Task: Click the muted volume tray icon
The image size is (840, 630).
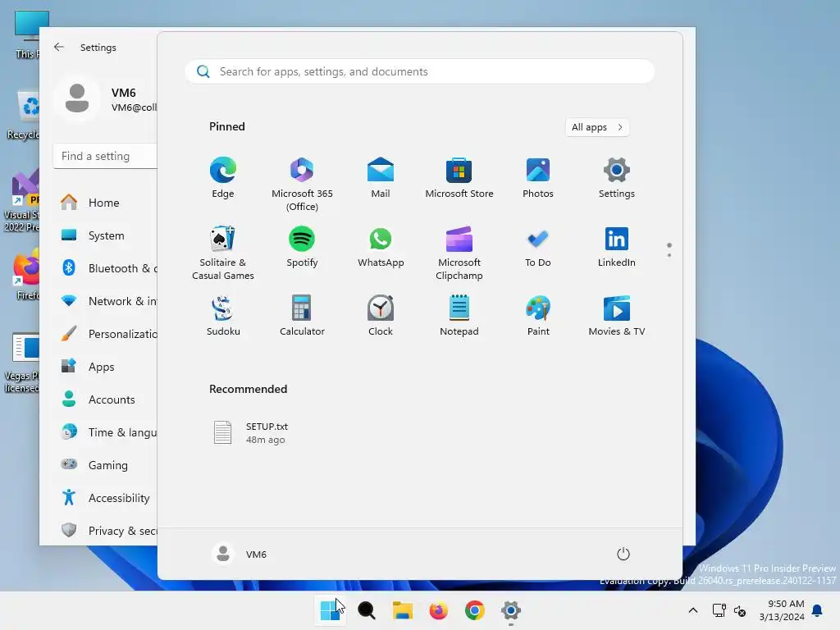Action: tap(740, 610)
